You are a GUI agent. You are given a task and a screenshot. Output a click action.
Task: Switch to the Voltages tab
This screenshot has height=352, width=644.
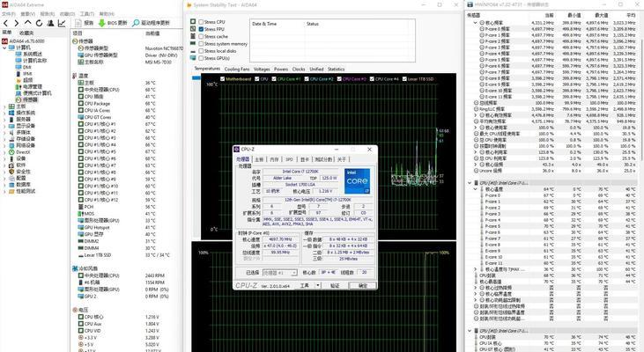pos(262,70)
